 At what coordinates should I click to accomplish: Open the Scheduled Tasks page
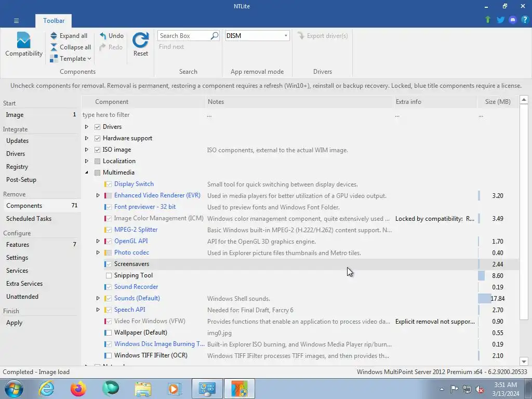pyautogui.click(x=40, y=219)
